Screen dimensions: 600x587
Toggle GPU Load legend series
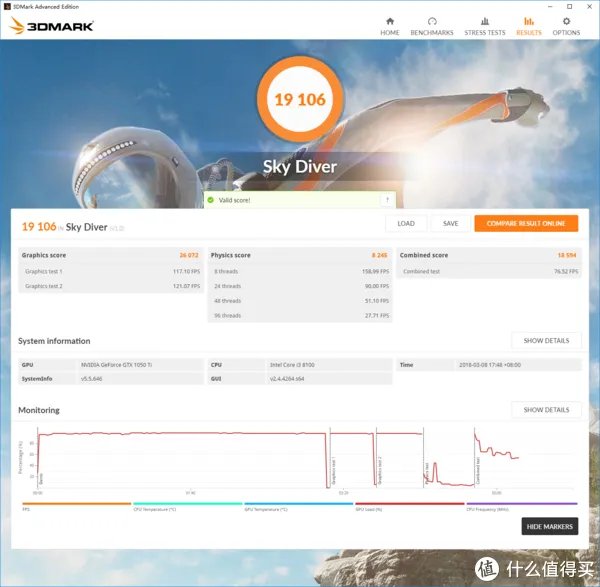pyautogui.click(x=409, y=505)
